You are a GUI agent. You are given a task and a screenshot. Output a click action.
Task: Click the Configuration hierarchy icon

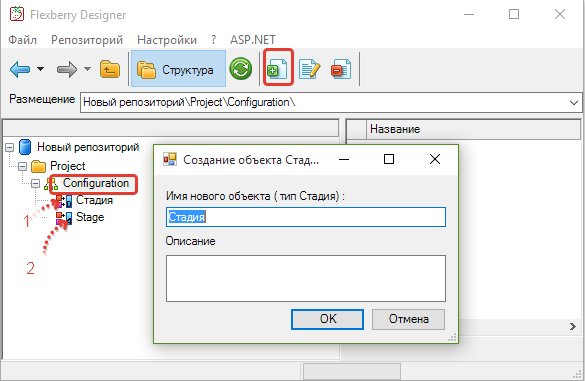click(x=51, y=184)
